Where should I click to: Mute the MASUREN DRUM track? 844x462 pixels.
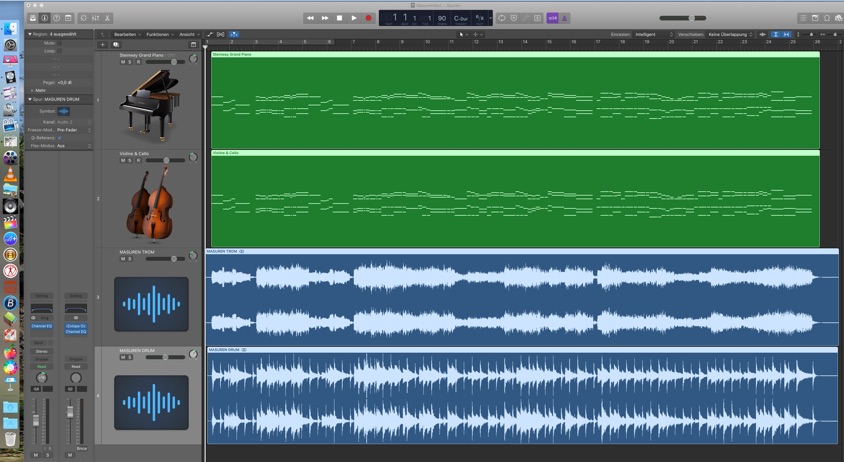[x=123, y=357]
